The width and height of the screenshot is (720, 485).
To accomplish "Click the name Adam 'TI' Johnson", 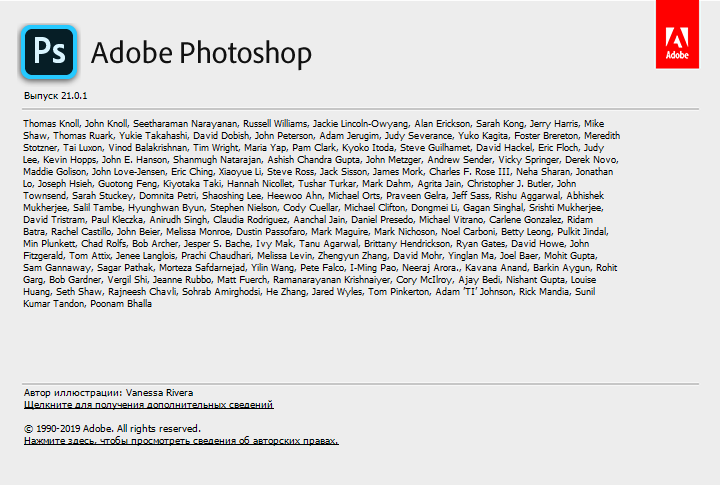I will 474,292.
